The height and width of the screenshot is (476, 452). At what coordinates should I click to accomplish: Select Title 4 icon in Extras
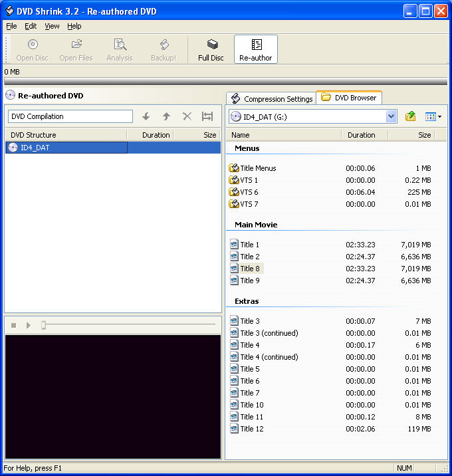coord(234,344)
